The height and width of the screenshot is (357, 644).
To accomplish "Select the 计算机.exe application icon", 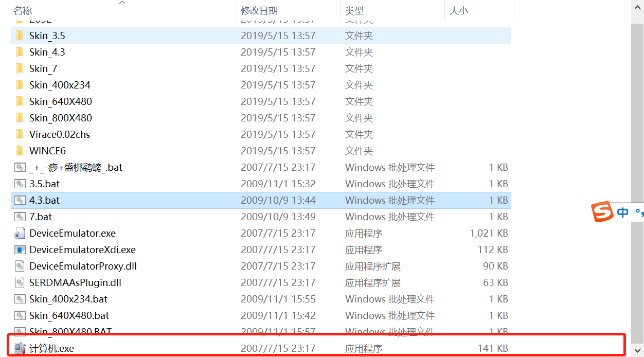I will coord(20,348).
